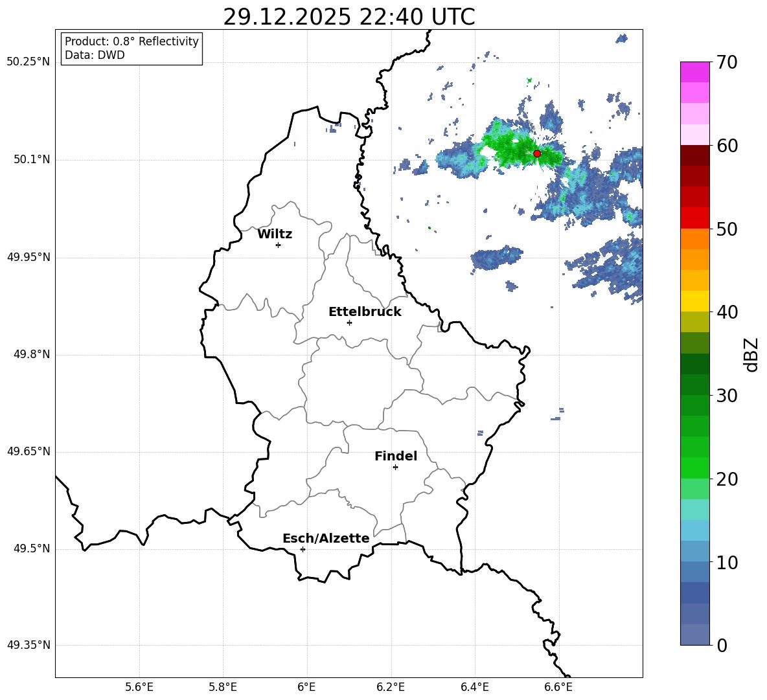Click the Ettelbruck station cross marker
The height and width of the screenshot is (700, 767).
pos(349,322)
